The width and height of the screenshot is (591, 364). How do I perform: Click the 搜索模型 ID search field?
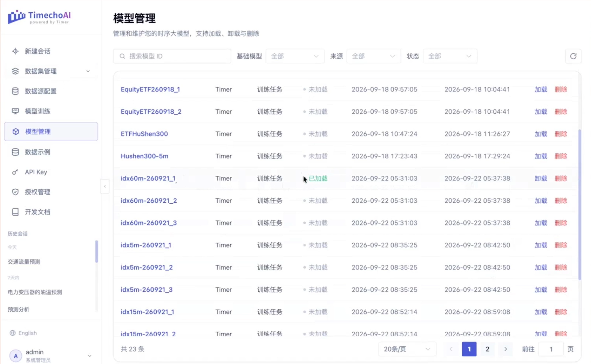tap(172, 56)
